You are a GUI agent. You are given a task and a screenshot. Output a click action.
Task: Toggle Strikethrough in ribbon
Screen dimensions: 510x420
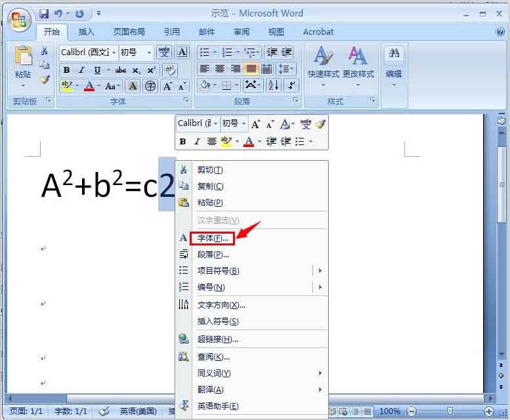click(x=121, y=70)
